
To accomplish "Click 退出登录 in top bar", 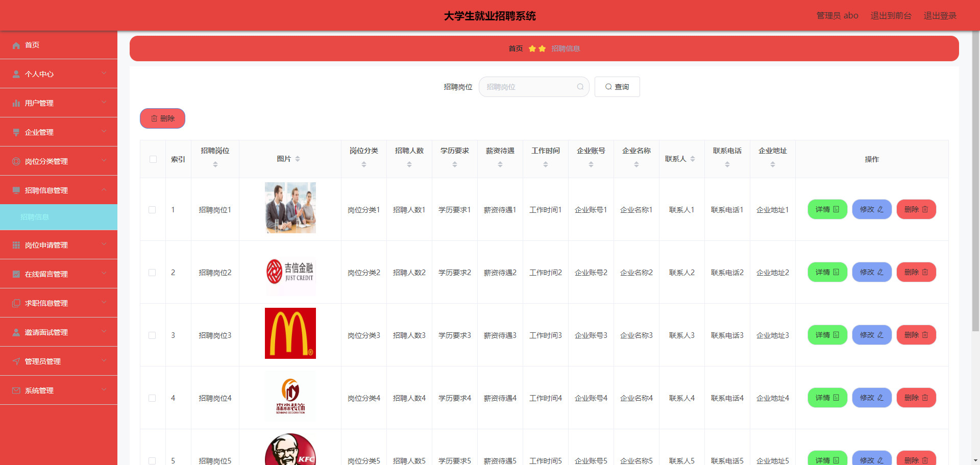I will pos(940,16).
